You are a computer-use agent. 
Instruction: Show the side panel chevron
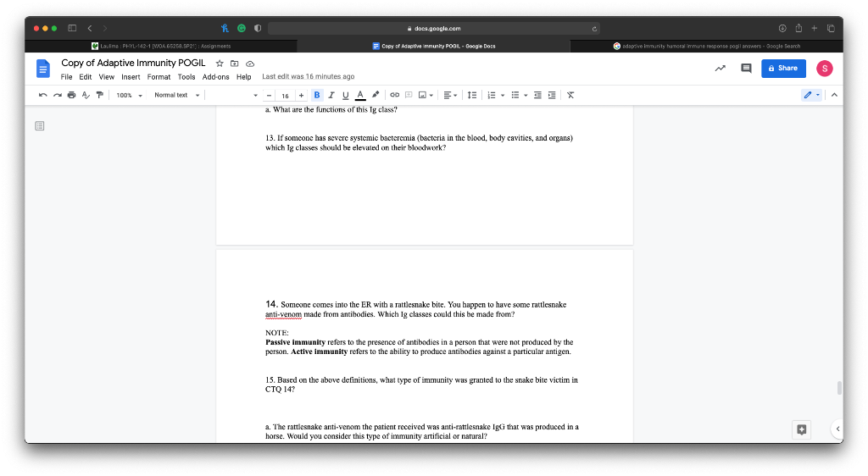(837, 429)
